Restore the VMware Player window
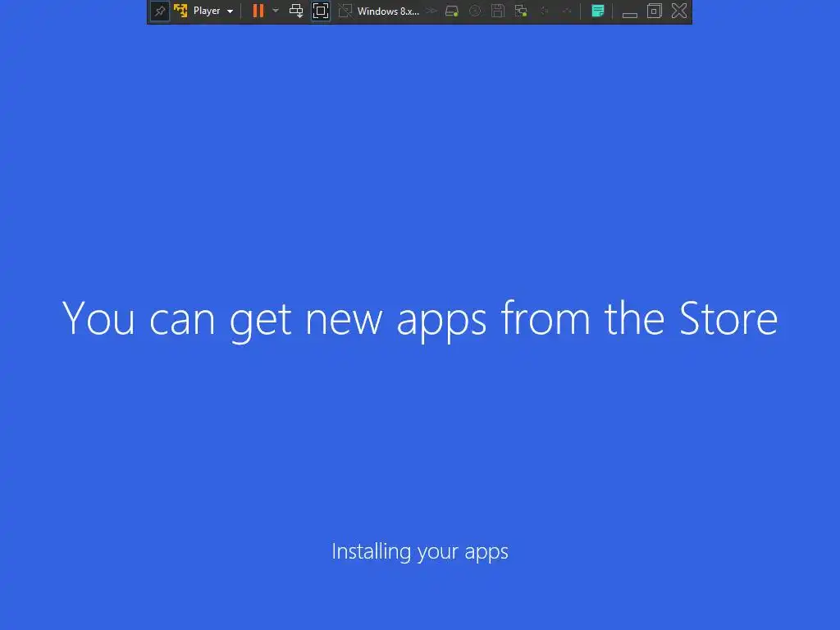 (654, 11)
